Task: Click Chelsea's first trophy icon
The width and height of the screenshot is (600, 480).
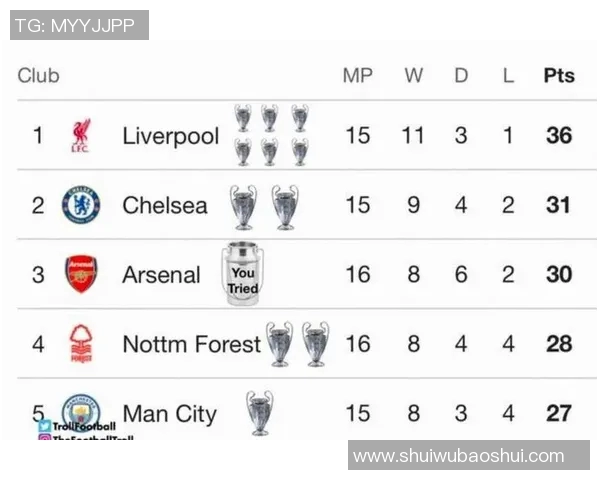Action: (x=243, y=206)
